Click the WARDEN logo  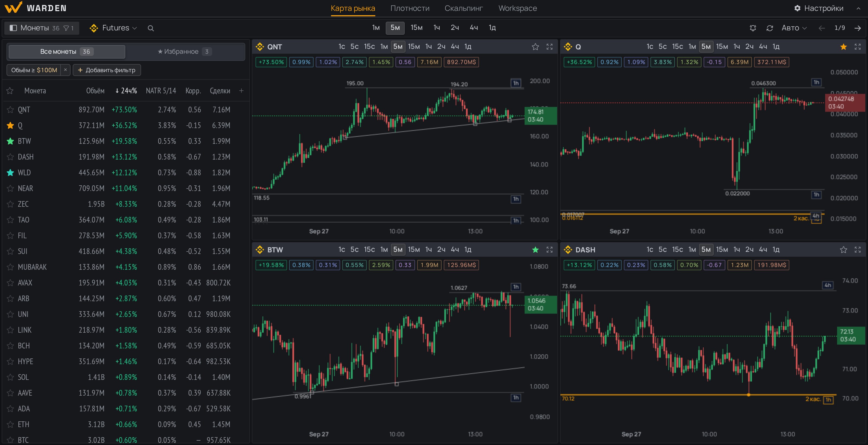36,8
